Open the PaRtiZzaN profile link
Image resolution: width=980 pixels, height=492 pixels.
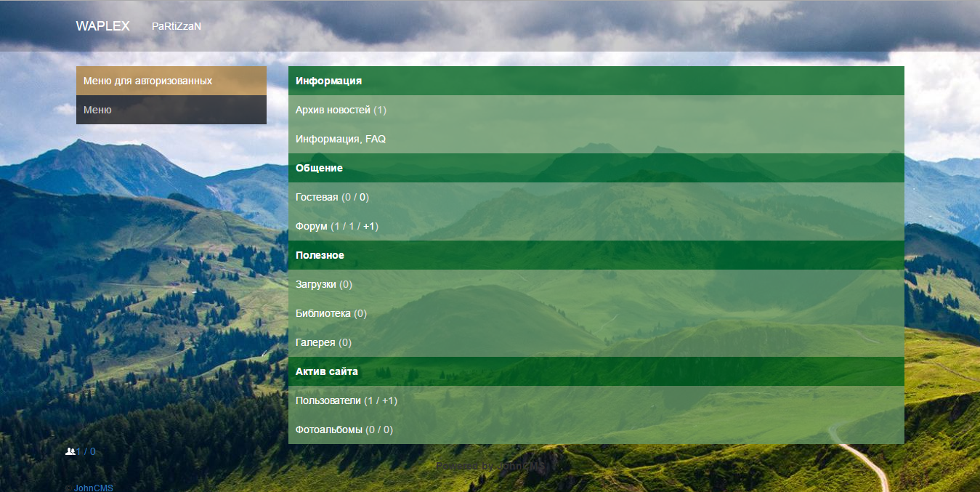(176, 26)
